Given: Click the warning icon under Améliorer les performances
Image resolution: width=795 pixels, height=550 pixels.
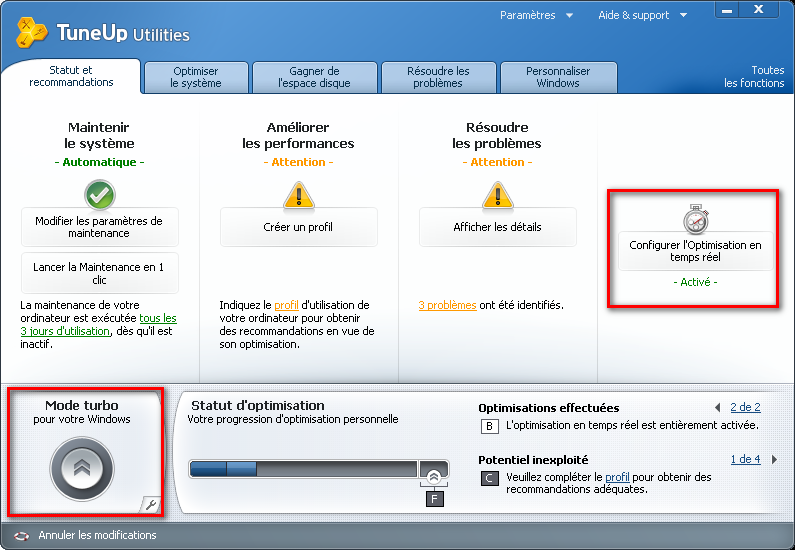Looking at the screenshot, I should click(299, 196).
